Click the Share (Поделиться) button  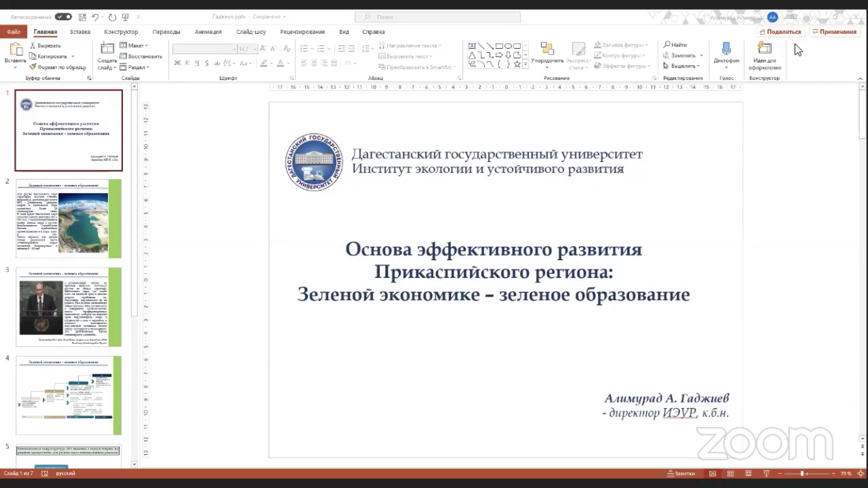pos(781,32)
